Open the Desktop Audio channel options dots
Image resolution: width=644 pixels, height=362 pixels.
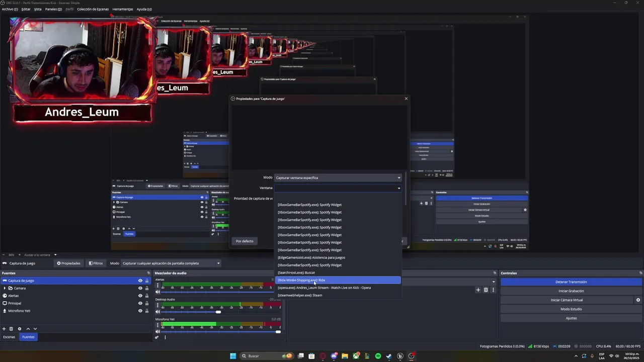pyautogui.click(x=157, y=306)
